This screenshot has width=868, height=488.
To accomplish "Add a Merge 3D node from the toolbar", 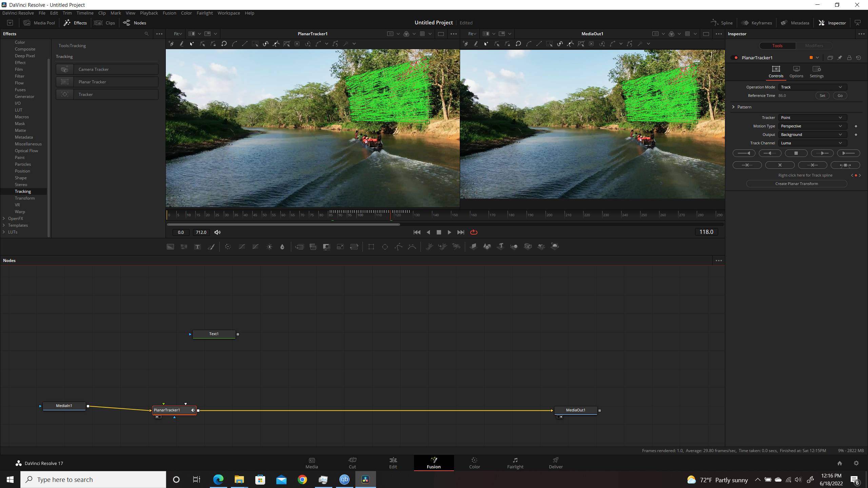I will coord(514,247).
